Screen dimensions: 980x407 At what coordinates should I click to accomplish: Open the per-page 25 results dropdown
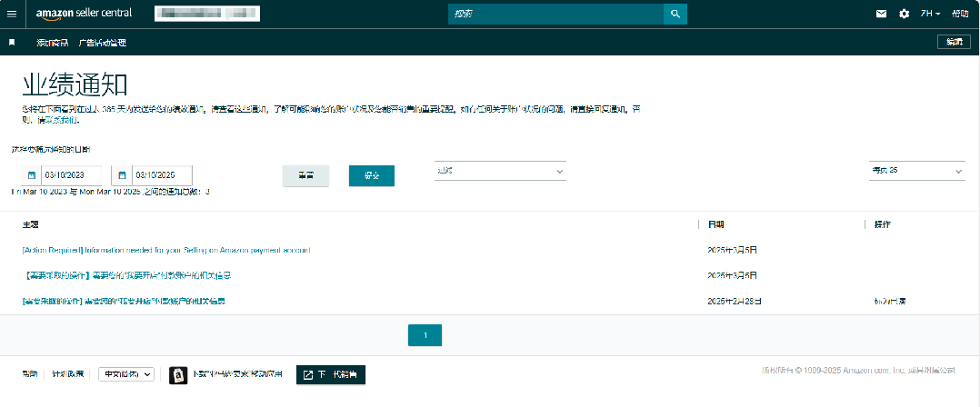917,171
